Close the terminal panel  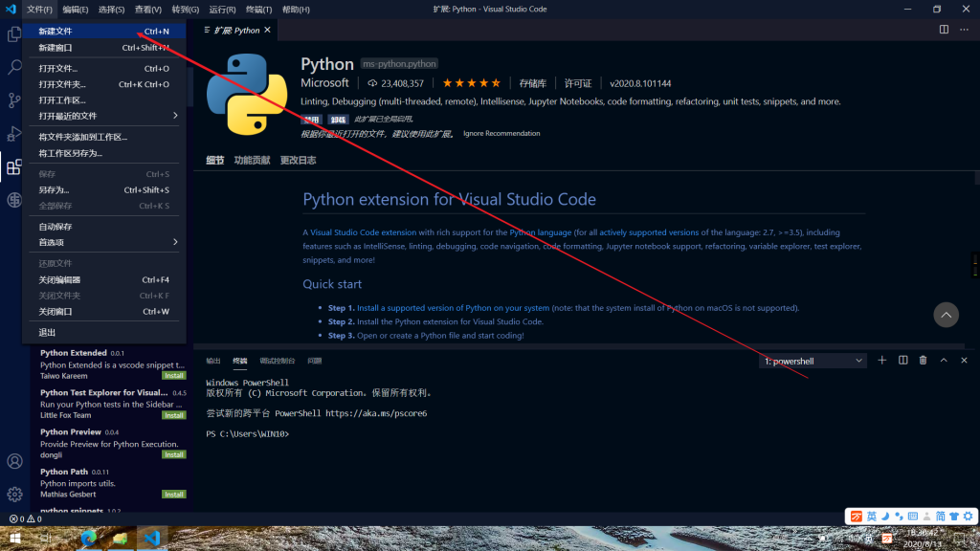point(964,361)
